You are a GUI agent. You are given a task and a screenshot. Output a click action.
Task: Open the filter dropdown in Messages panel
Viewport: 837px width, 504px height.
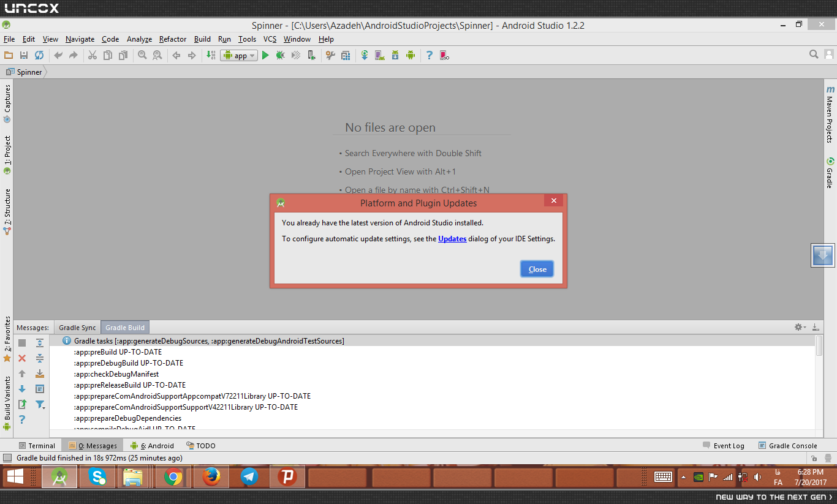click(40, 404)
